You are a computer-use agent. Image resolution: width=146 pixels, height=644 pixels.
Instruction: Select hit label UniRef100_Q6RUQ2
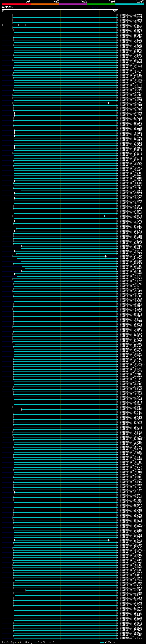pos(131,42)
